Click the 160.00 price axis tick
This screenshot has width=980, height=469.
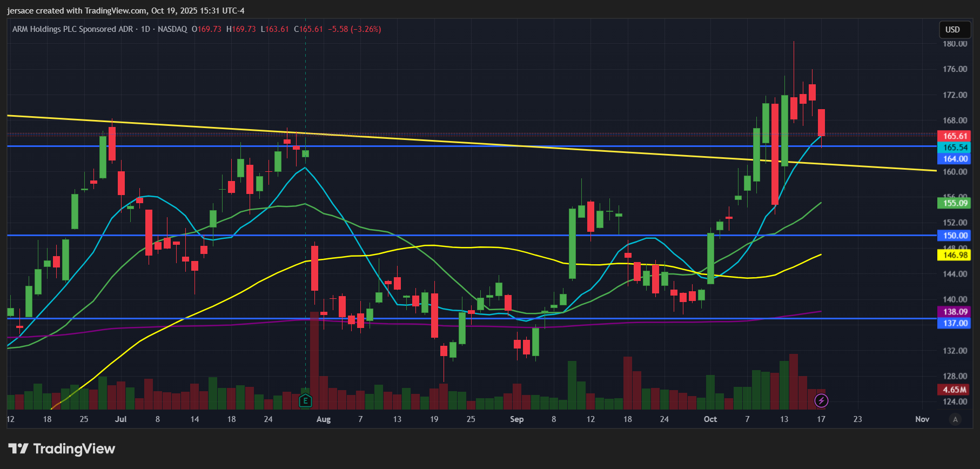coord(955,172)
